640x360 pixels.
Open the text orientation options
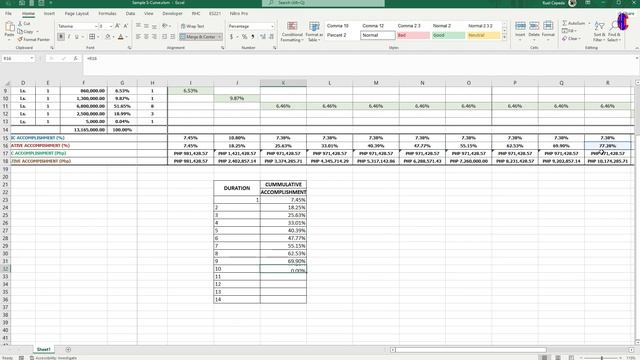coord(165,26)
